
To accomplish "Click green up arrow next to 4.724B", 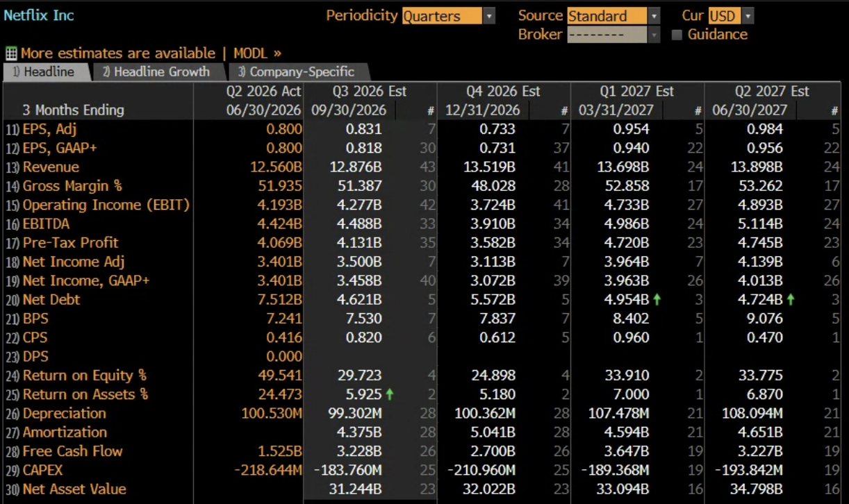I will pos(791,300).
